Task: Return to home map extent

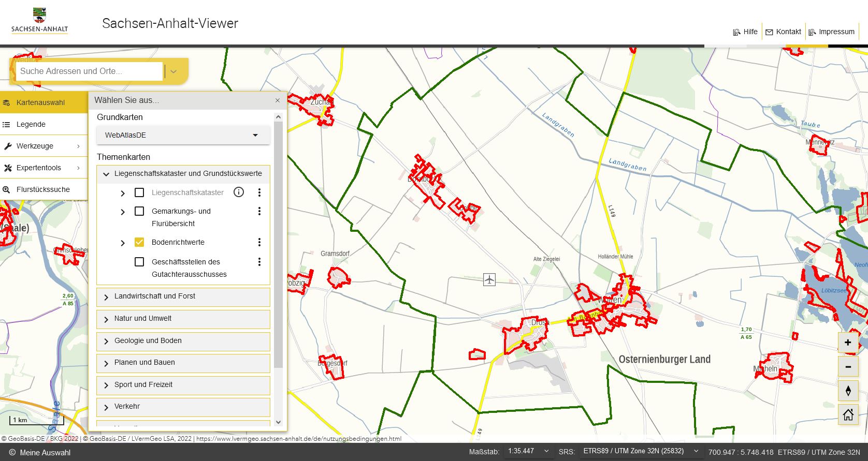Action: click(848, 414)
